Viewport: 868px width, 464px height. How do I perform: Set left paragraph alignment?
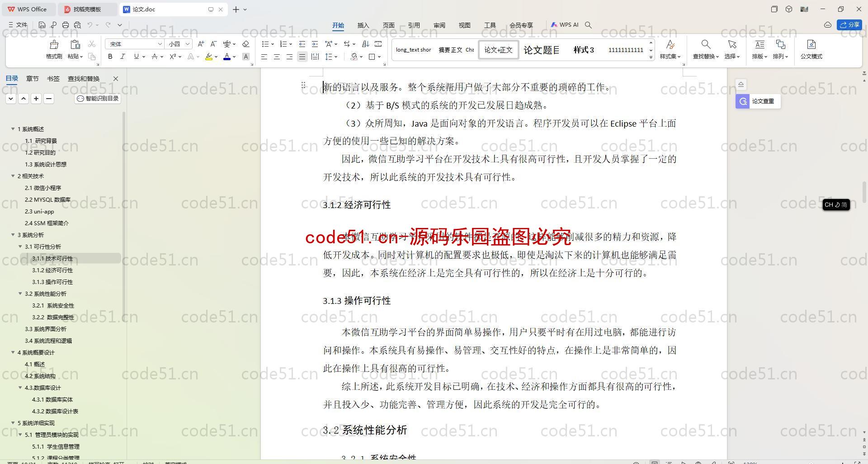coord(264,57)
